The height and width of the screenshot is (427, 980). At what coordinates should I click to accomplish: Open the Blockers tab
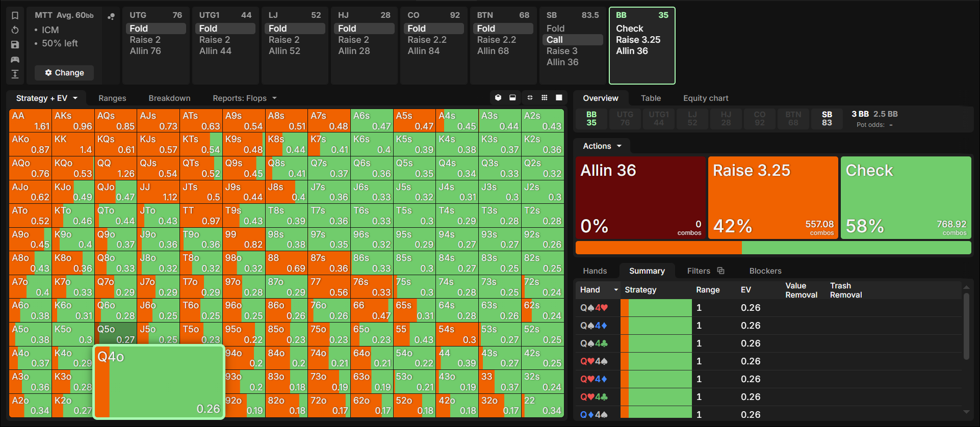765,271
